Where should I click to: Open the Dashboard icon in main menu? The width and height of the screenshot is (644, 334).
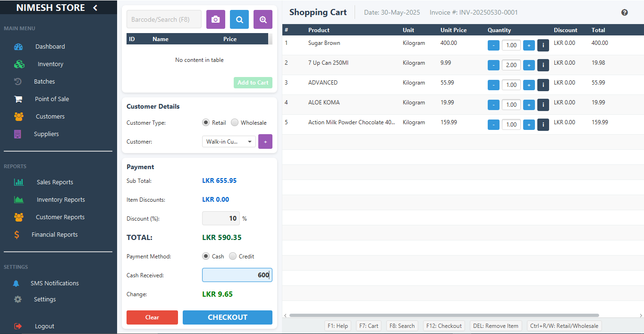[x=18, y=47]
